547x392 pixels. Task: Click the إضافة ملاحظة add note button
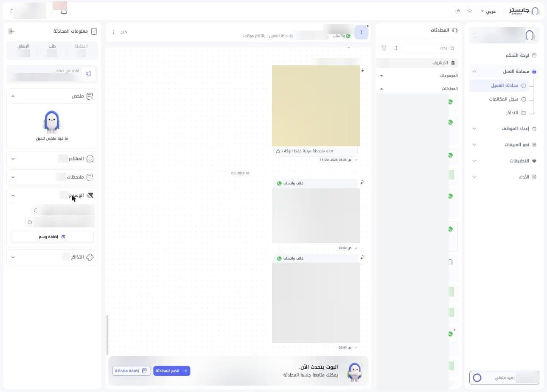tap(132, 371)
